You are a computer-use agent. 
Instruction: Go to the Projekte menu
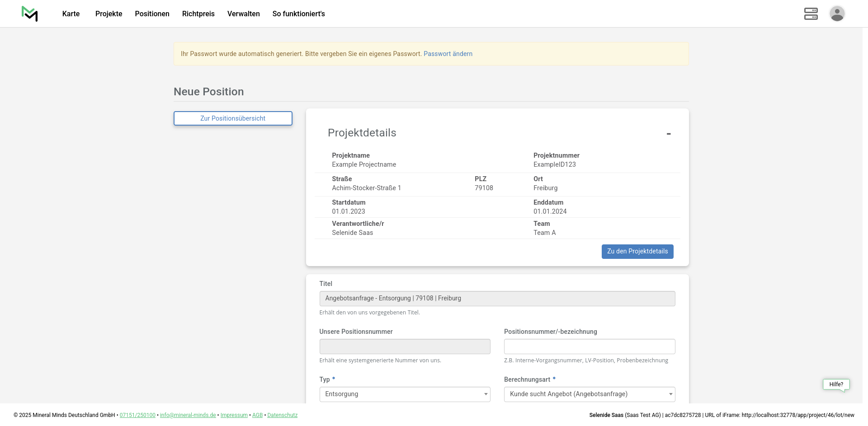(108, 14)
